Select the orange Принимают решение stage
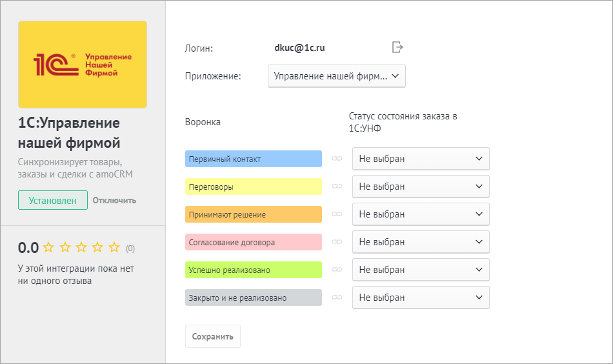 click(x=253, y=214)
